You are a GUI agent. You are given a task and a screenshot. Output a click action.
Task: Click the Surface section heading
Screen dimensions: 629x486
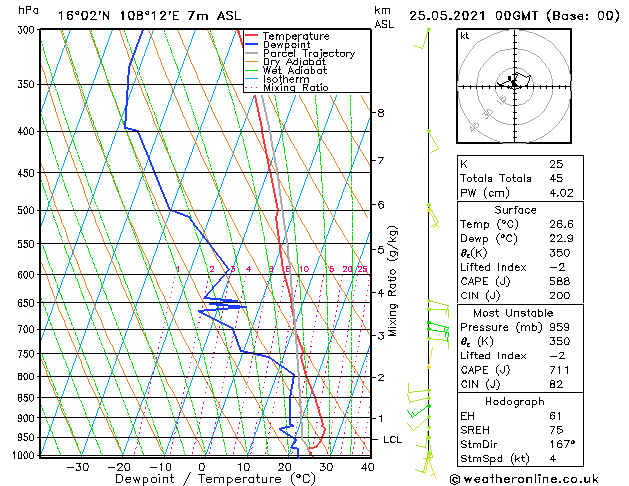[x=515, y=210]
